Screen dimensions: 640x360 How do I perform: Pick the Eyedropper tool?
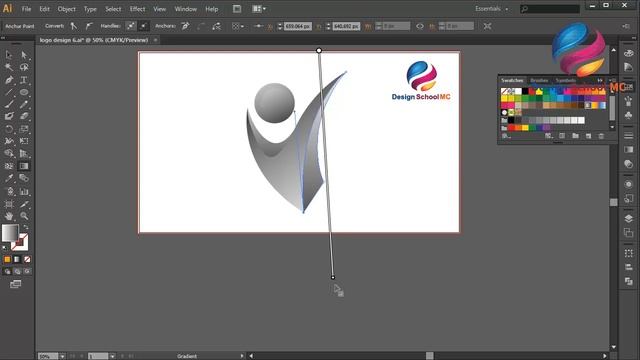tap(9, 178)
